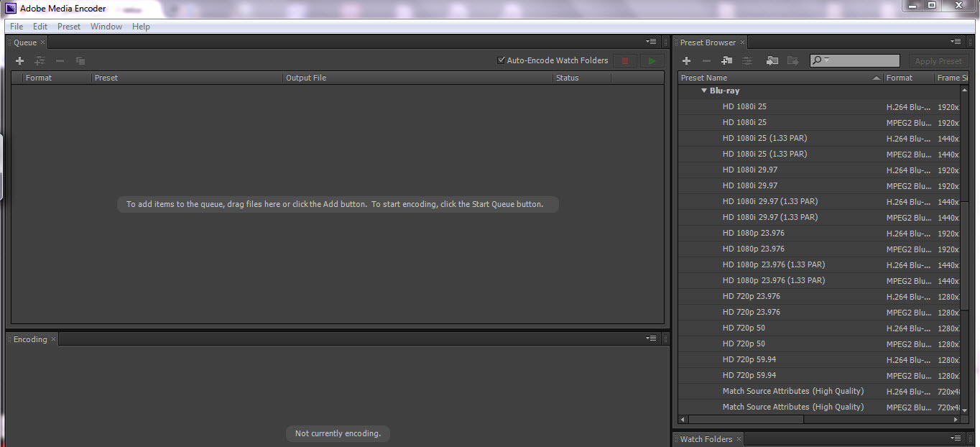Open the Queue panel flyout menu icon
The image size is (980, 447).
click(x=651, y=42)
